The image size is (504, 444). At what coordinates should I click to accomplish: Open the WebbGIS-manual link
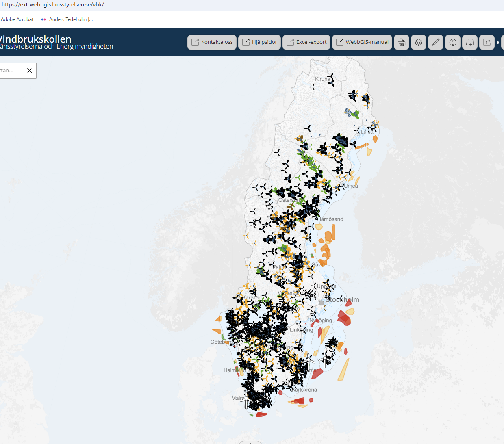(x=362, y=42)
